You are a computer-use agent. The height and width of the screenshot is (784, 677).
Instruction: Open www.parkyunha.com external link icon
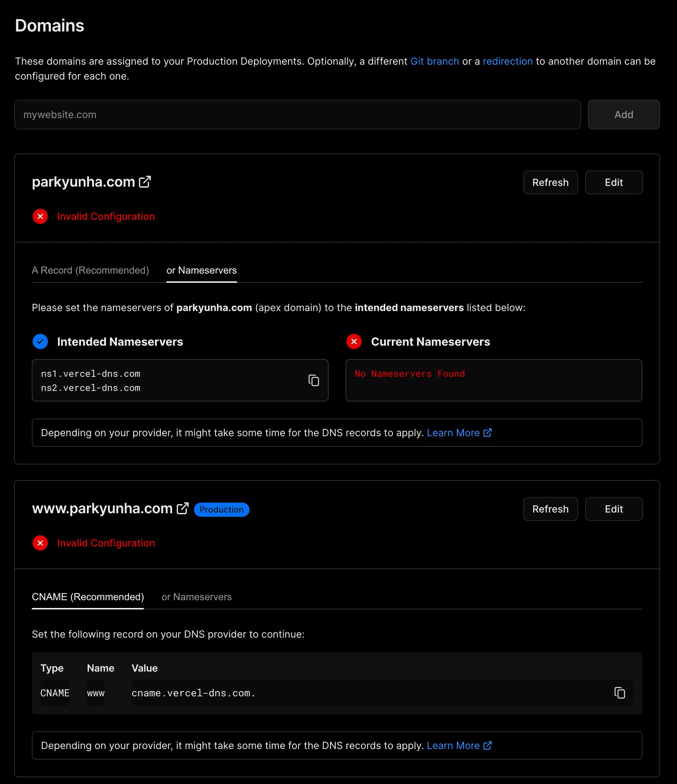coord(183,509)
